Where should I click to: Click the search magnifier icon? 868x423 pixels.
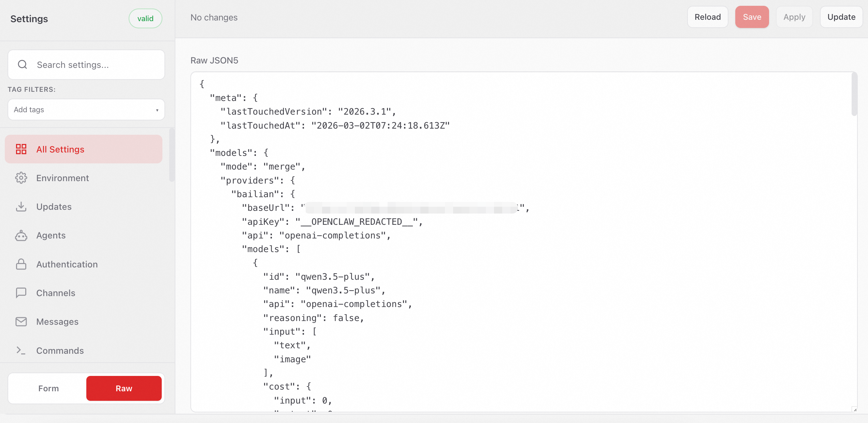[23, 64]
